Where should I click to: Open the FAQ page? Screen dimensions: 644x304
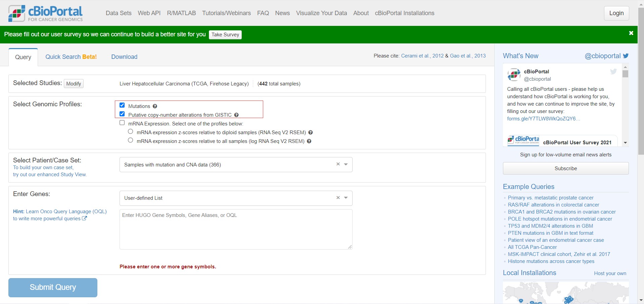point(263,13)
